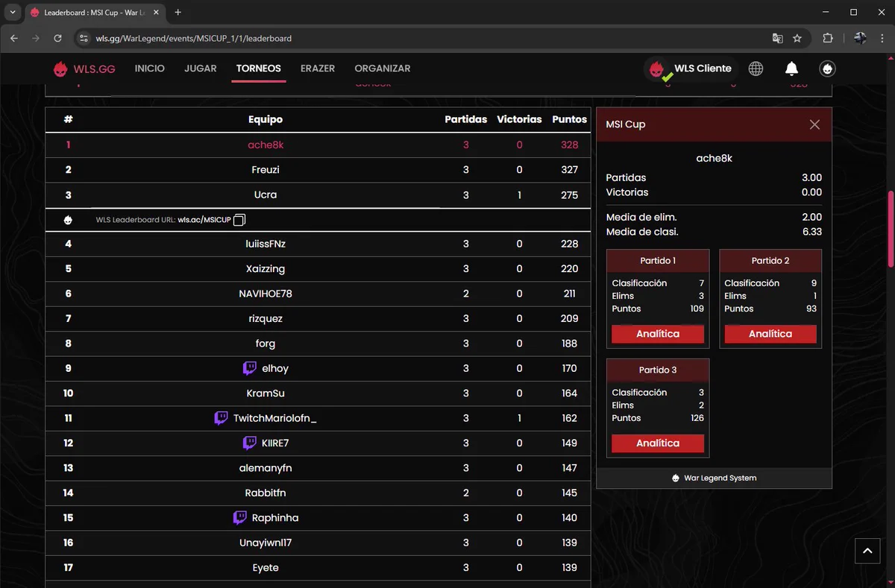Copy the WLS Leaderboard URL
Screen dimensions: 895x588
(239, 220)
